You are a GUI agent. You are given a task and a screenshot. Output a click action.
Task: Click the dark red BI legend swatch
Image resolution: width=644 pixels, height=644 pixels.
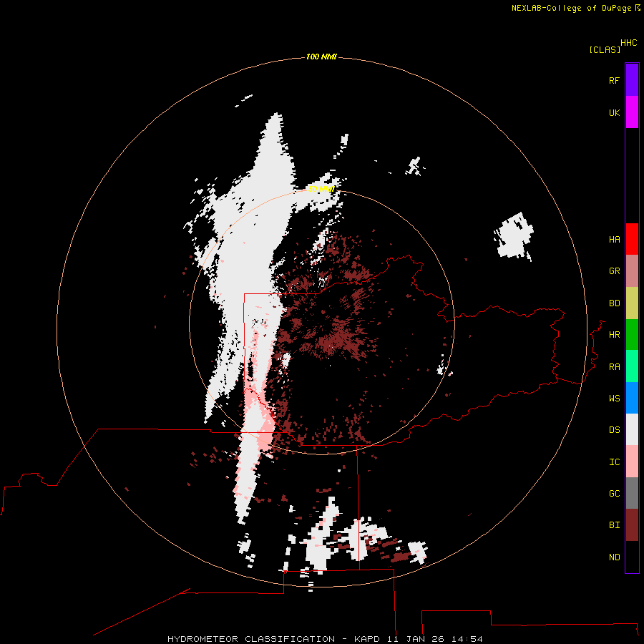632,525
